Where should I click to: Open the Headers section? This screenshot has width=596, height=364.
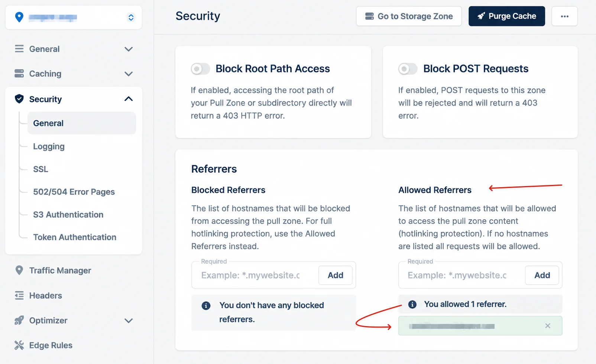pos(46,295)
